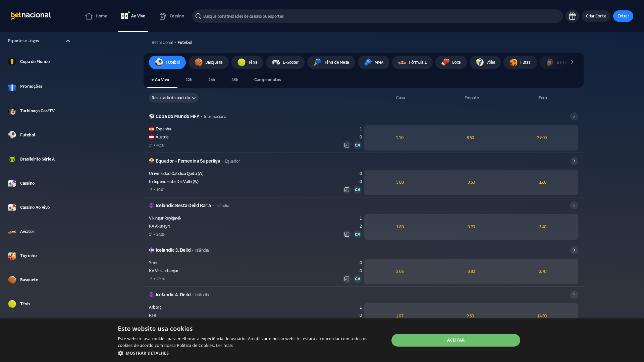Select the Tênis sport chip
Image resolution: width=644 pixels, height=362 pixels.
point(247,62)
